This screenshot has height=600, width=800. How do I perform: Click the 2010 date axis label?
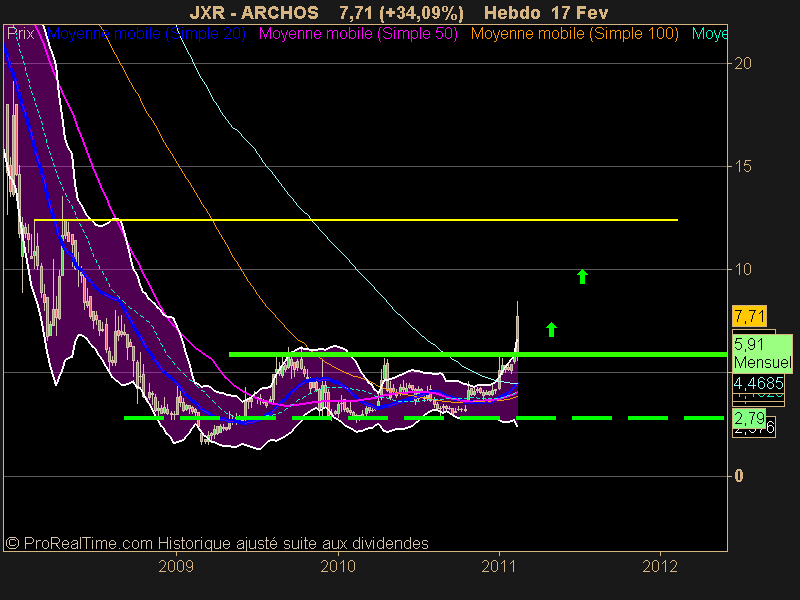pyautogui.click(x=338, y=566)
